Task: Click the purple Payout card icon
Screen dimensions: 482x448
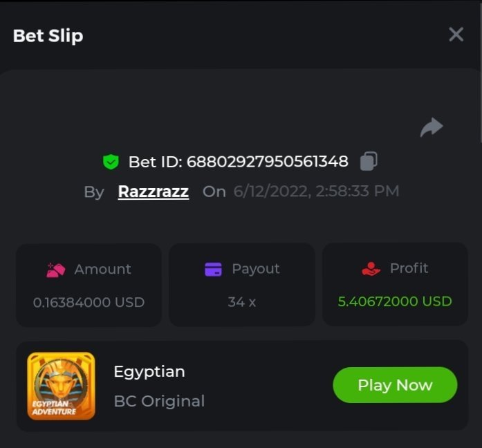Action: [213, 269]
